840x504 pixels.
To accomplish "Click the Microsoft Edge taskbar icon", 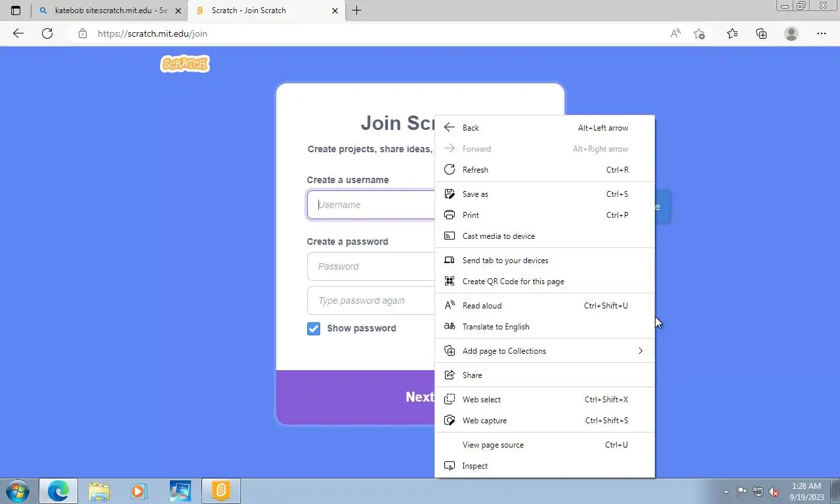I will tap(58, 491).
